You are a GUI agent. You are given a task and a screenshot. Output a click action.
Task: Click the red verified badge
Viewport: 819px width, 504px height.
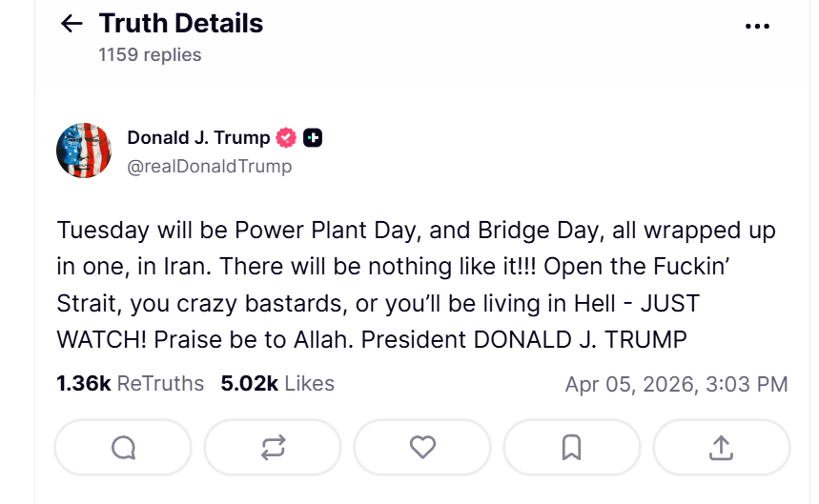[x=286, y=138]
